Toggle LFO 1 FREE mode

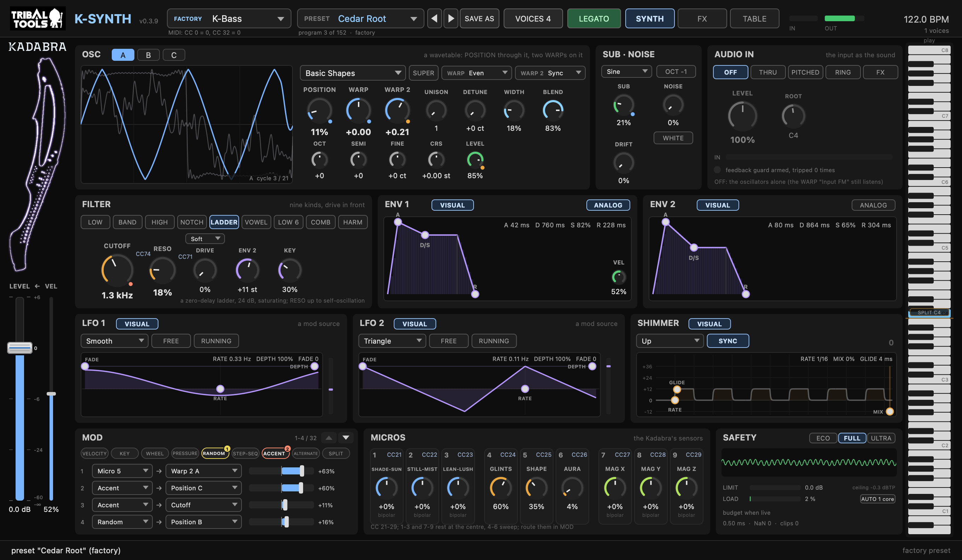(x=170, y=341)
